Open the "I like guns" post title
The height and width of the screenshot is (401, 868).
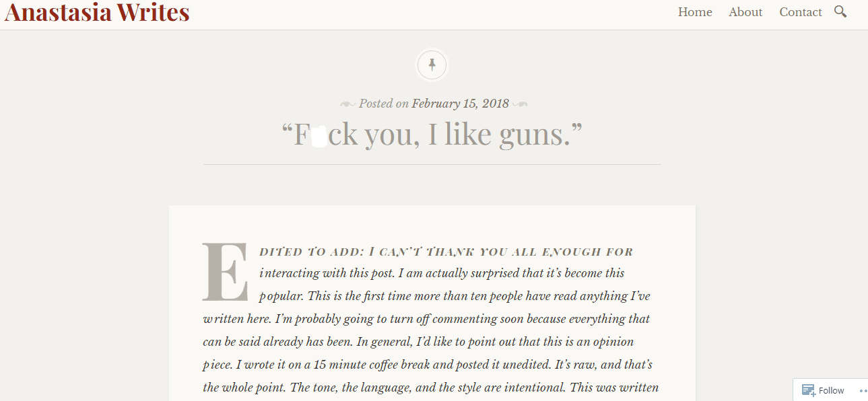point(432,135)
